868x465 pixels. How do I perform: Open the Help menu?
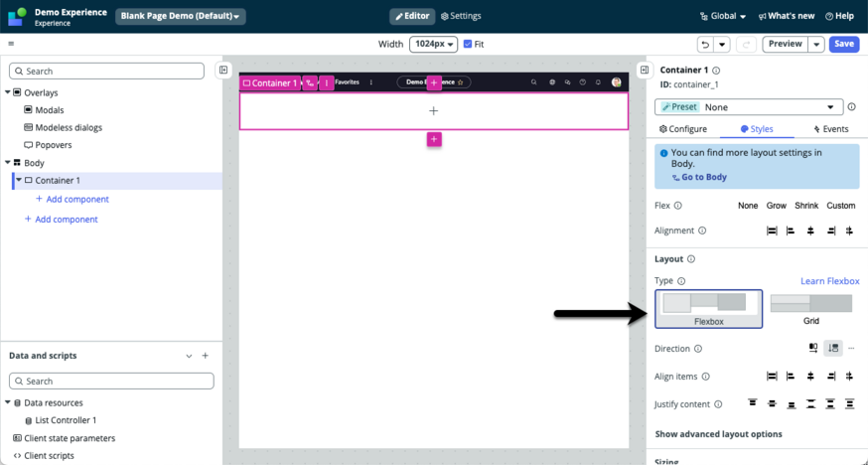coord(839,16)
